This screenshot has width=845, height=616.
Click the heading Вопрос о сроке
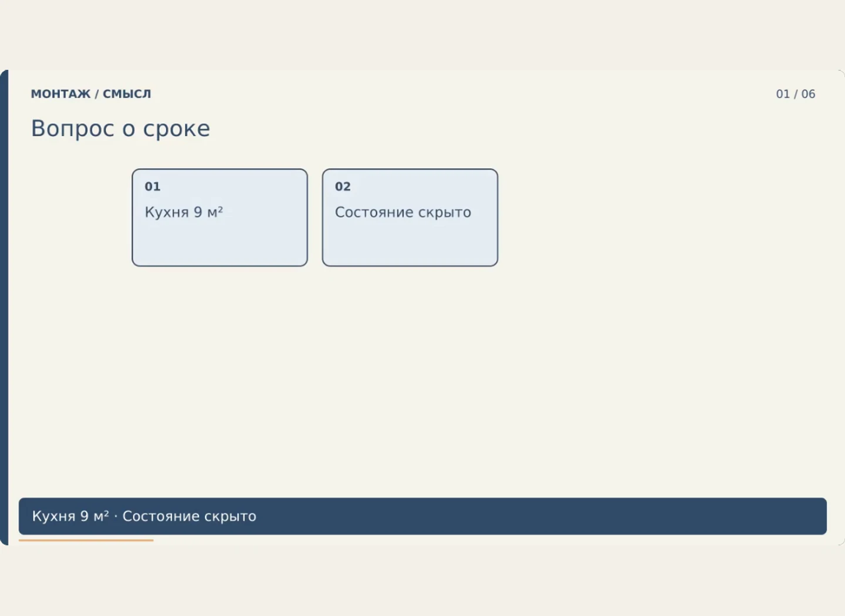click(120, 128)
